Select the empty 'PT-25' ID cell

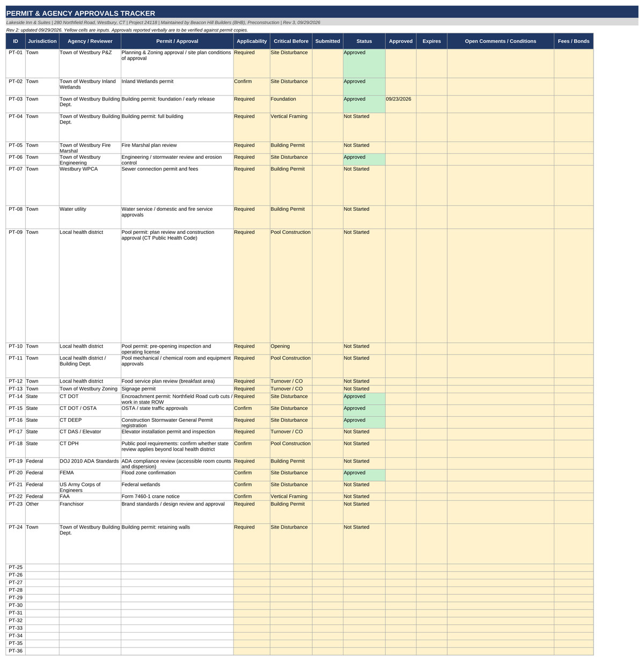click(16, 567)
